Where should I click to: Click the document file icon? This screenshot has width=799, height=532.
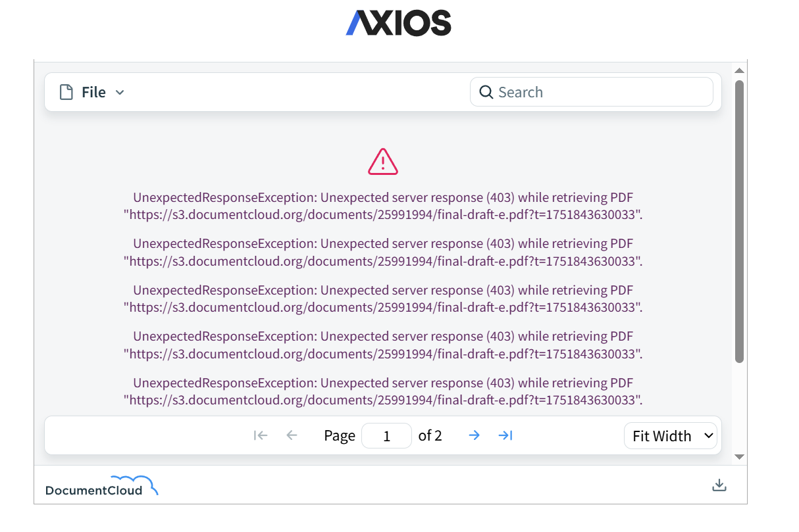66,92
